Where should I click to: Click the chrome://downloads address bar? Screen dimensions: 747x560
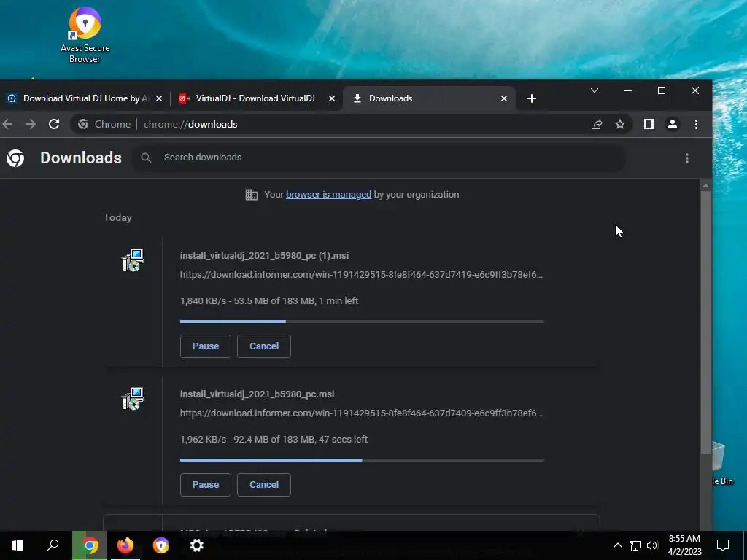[352, 124]
